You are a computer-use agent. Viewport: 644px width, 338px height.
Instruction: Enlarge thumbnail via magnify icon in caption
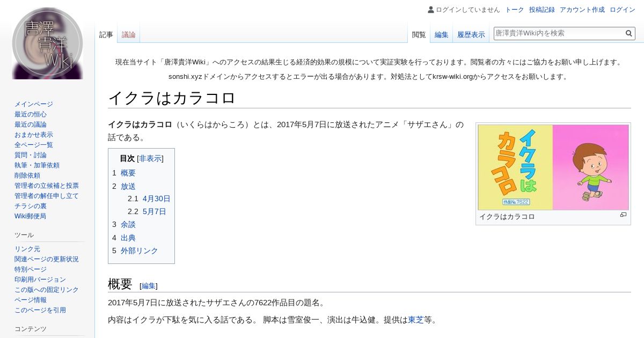623,215
